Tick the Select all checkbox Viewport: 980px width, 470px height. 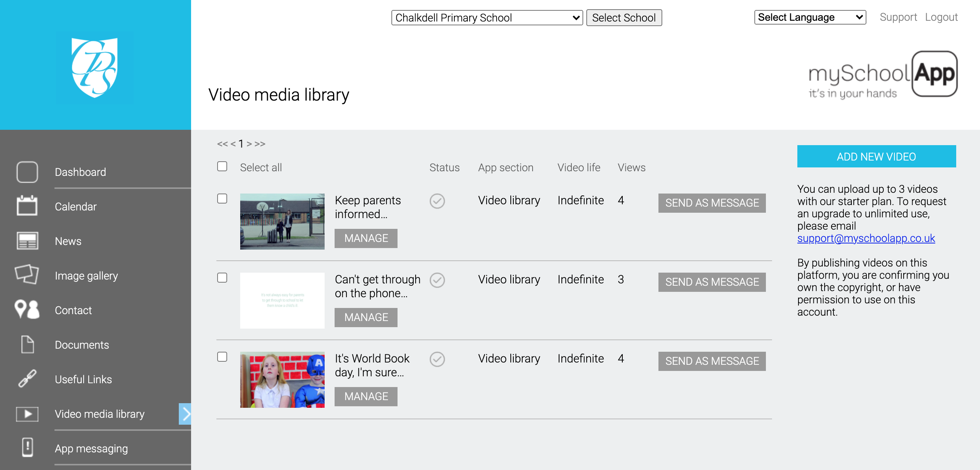(x=222, y=166)
